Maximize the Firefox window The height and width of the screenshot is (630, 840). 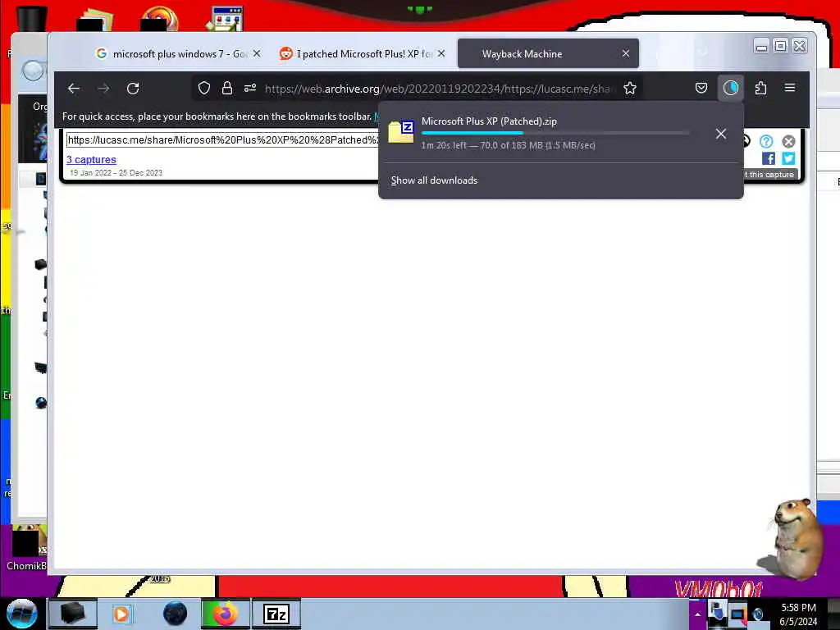click(x=781, y=47)
